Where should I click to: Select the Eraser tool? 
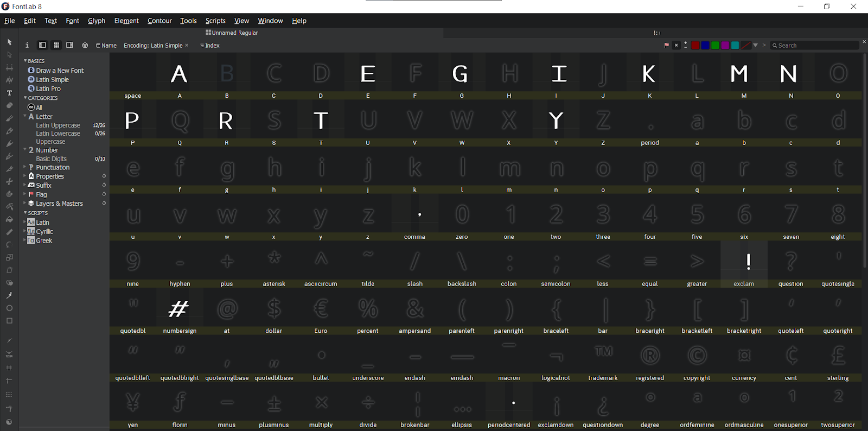(x=9, y=105)
